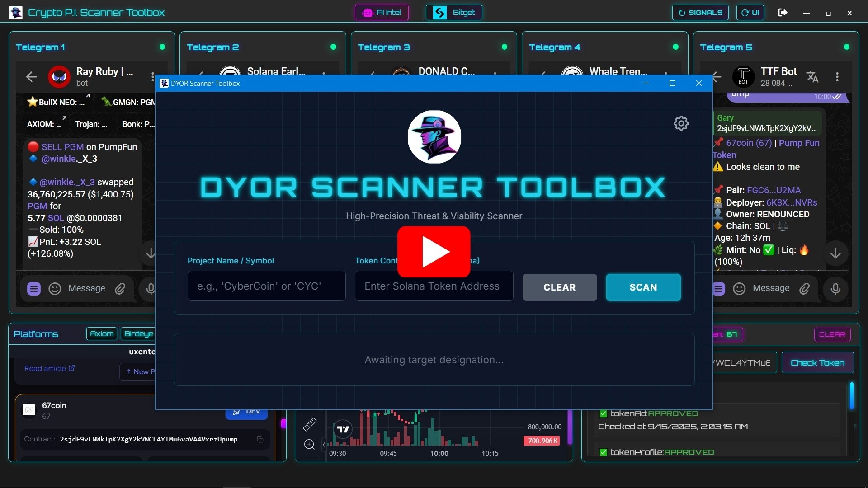
Task: Focus the token address field beside Check Token
Action: coord(745,363)
